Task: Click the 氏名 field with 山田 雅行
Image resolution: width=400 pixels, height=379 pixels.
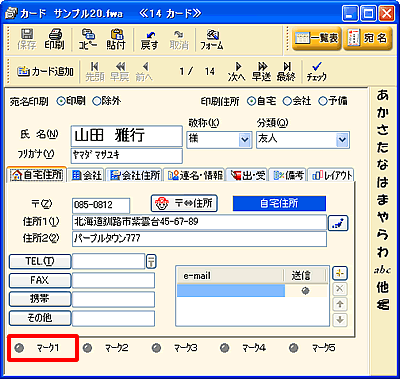Action: click(127, 136)
